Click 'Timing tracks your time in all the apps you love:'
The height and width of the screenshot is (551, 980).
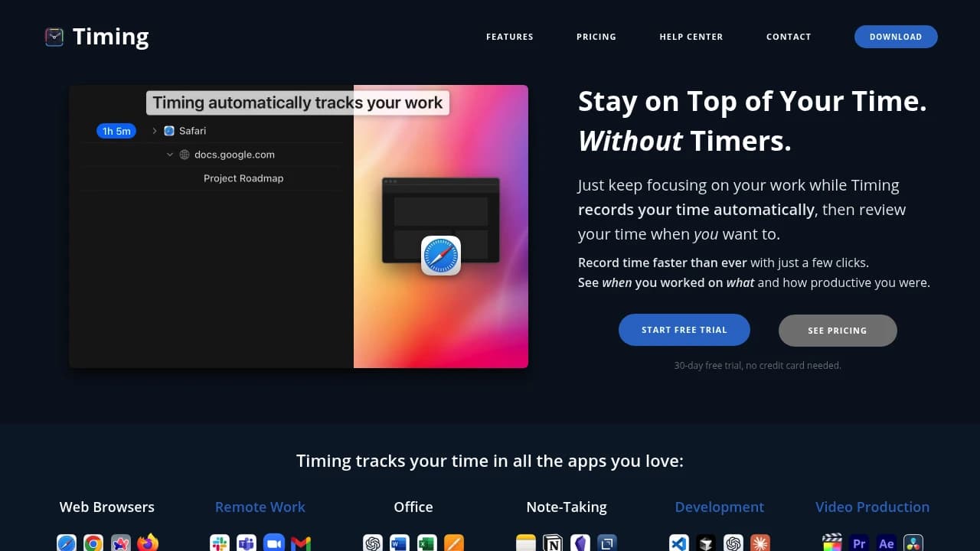490,461
